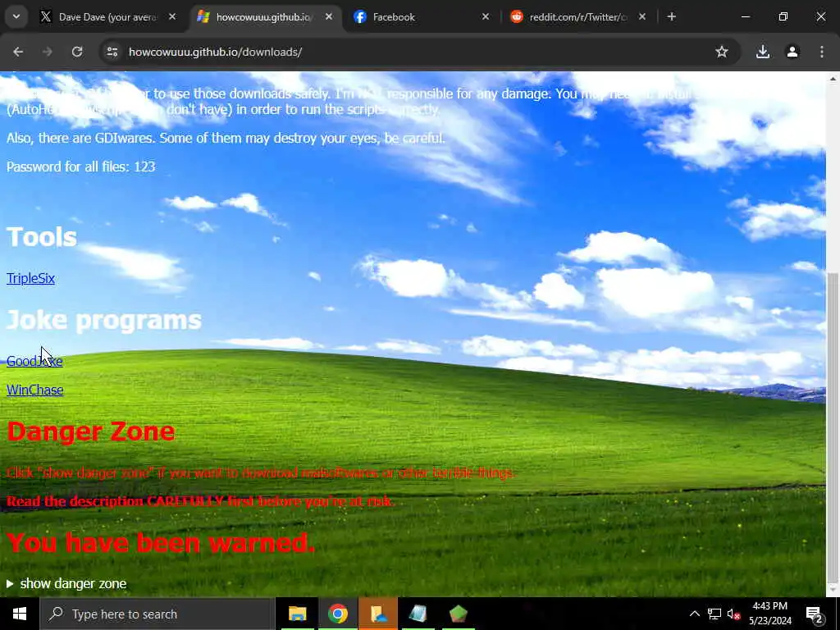Open Chrome downloads icon

click(x=763, y=52)
